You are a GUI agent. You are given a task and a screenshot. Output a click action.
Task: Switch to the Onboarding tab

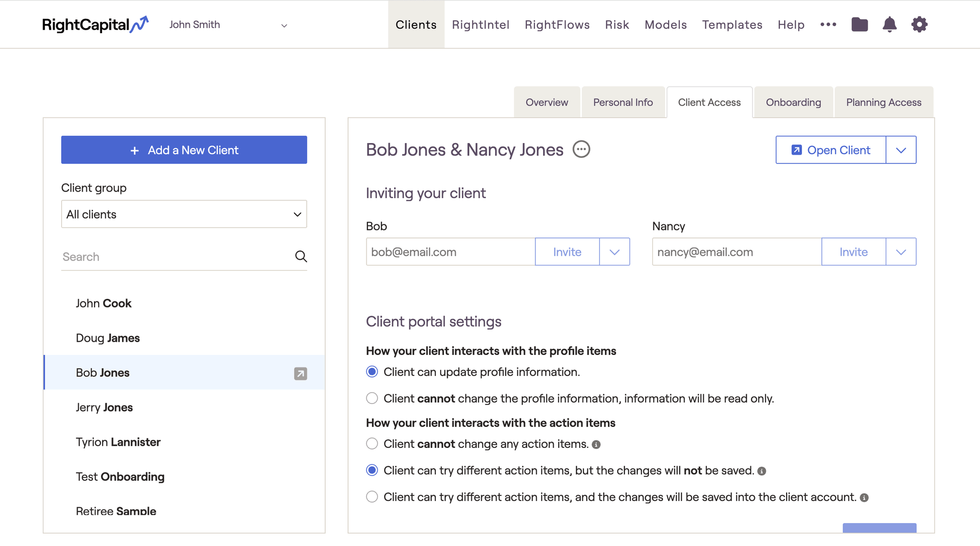click(793, 102)
